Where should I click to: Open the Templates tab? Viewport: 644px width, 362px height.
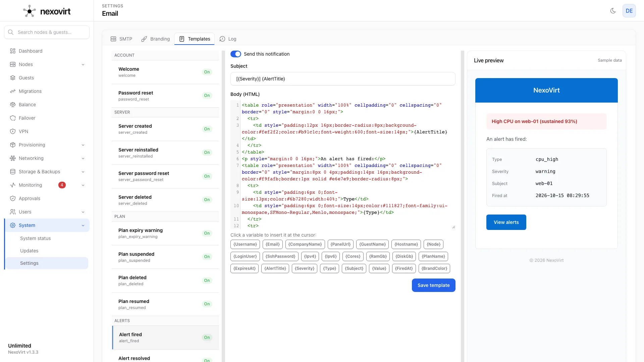(195, 39)
